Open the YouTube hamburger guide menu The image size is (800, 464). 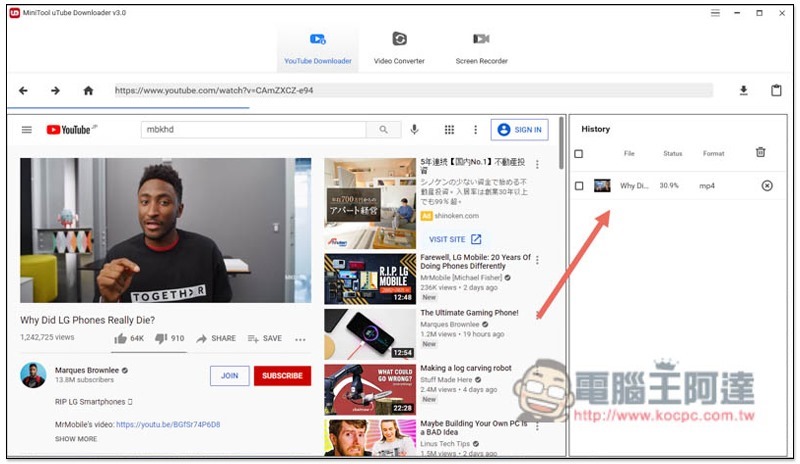(x=27, y=130)
